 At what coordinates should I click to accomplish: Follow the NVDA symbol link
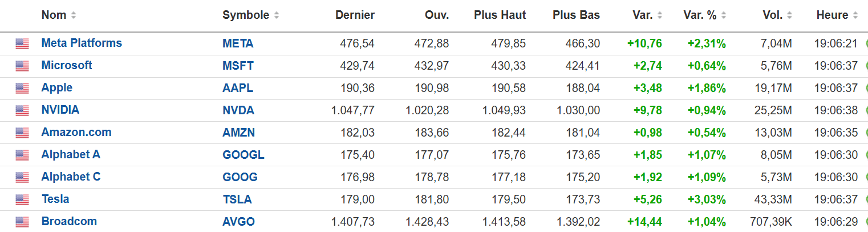[x=238, y=110]
